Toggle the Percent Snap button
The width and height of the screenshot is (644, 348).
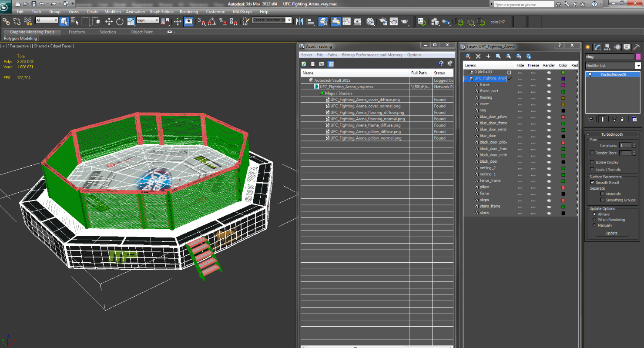tap(222, 21)
